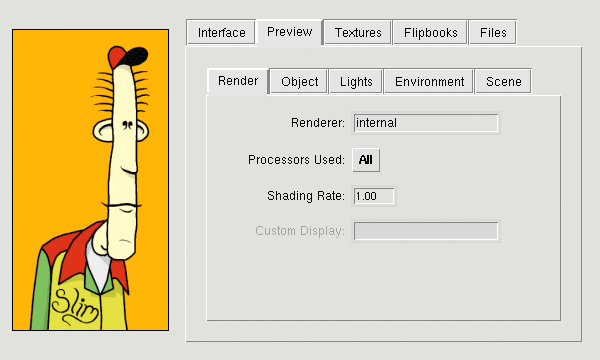
Task: Open the Lights sub-tab
Action: 356,81
